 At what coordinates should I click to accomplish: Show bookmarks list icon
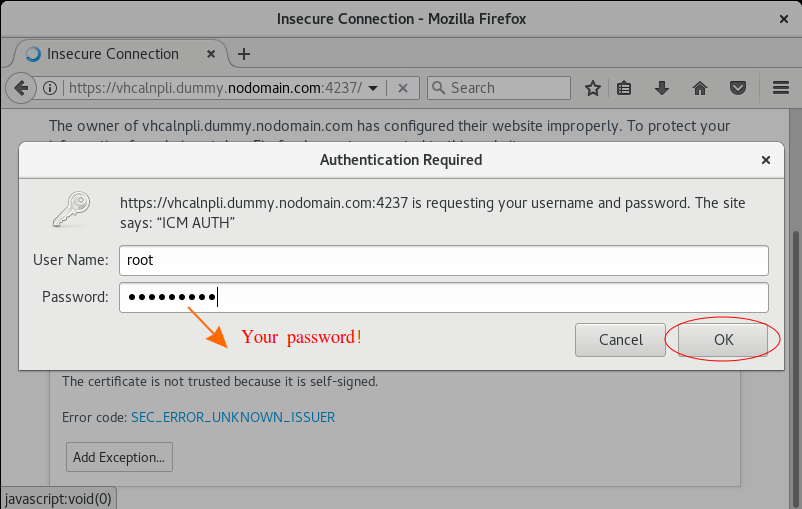(623, 88)
